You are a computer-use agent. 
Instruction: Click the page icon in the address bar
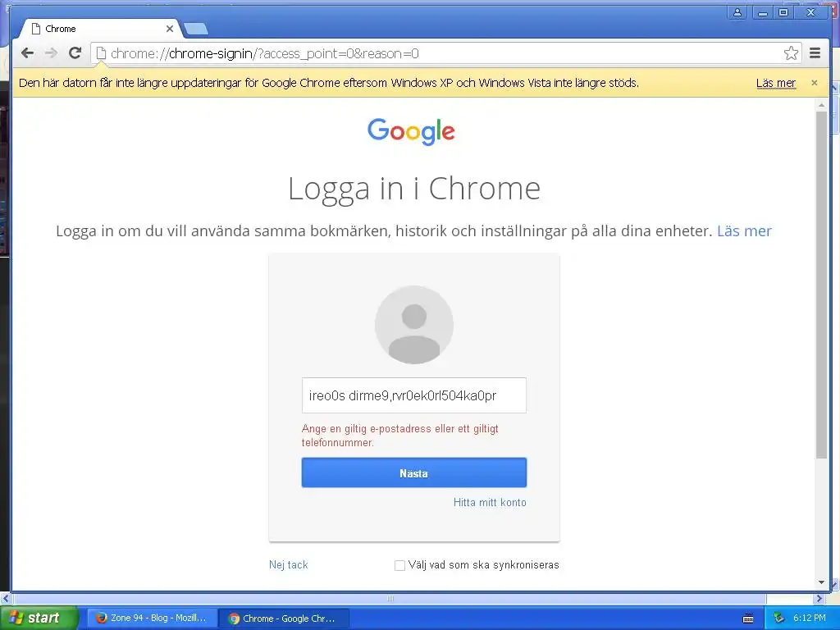[101, 53]
